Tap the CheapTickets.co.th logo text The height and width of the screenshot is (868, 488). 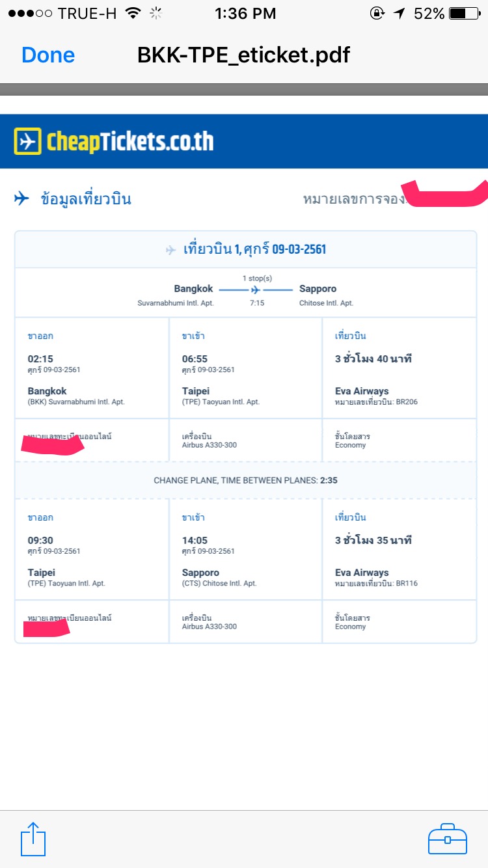(x=130, y=141)
